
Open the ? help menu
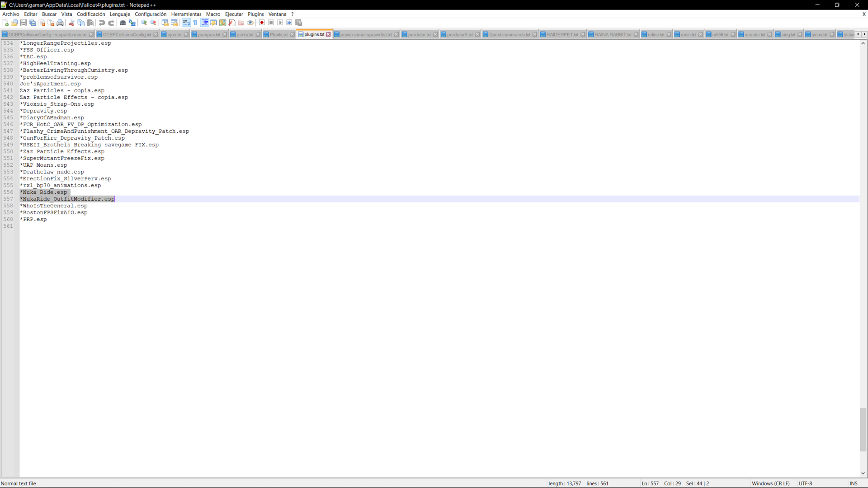(x=292, y=14)
